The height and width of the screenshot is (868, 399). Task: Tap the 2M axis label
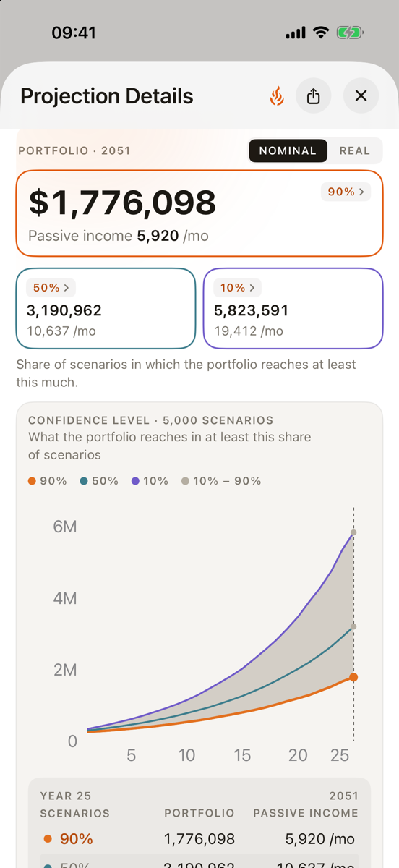[x=65, y=670]
